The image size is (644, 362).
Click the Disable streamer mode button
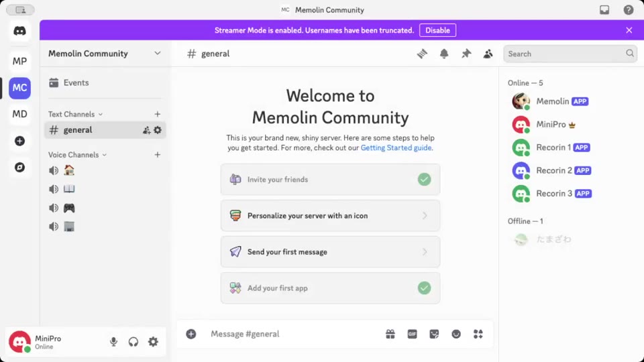437,30
